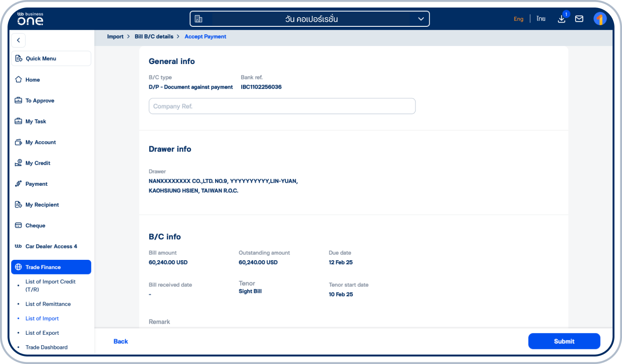Click the Cheque icon
This screenshot has width=622, height=364.
18,225
